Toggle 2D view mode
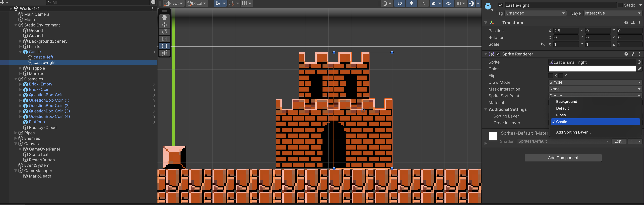 [x=400, y=3]
